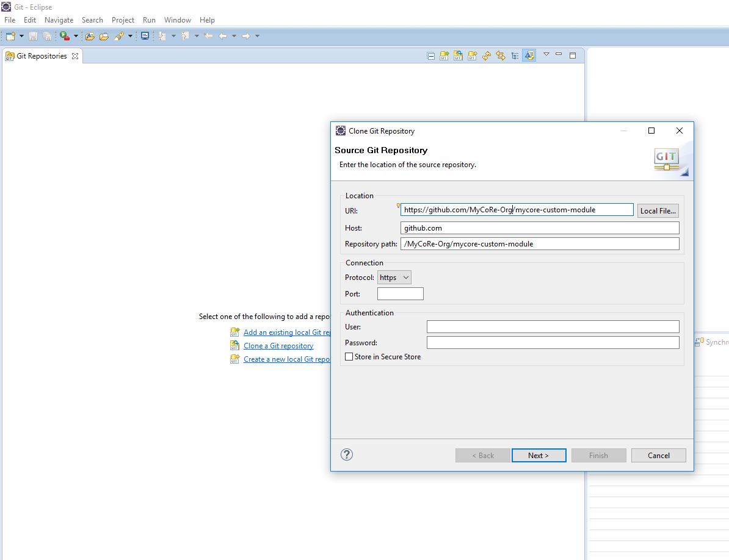Open the Help menu
Screen dimensions: 729x560
point(207,20)
